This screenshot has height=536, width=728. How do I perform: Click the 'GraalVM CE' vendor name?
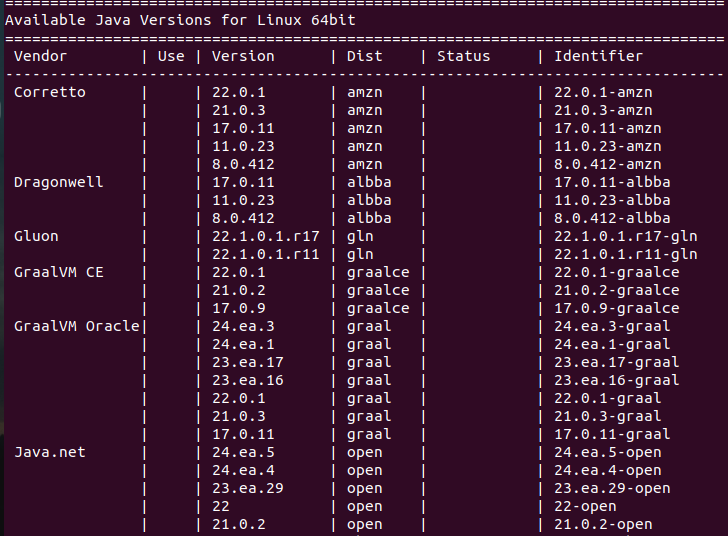pyautogui.click(x=58, y=272)
